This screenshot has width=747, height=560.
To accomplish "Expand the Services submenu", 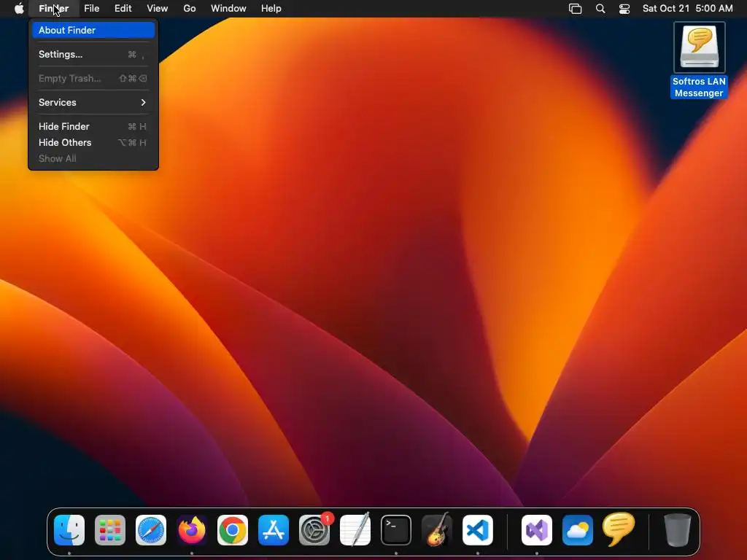I will (93, 102).
